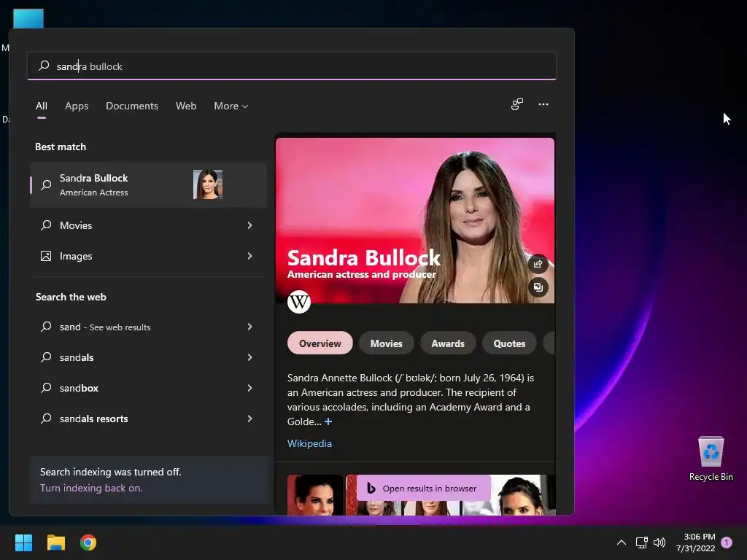Click the magnifier icon beside the sandbox suggestion
The width and height of the screenshot is (747, 560).
point(46,388)
